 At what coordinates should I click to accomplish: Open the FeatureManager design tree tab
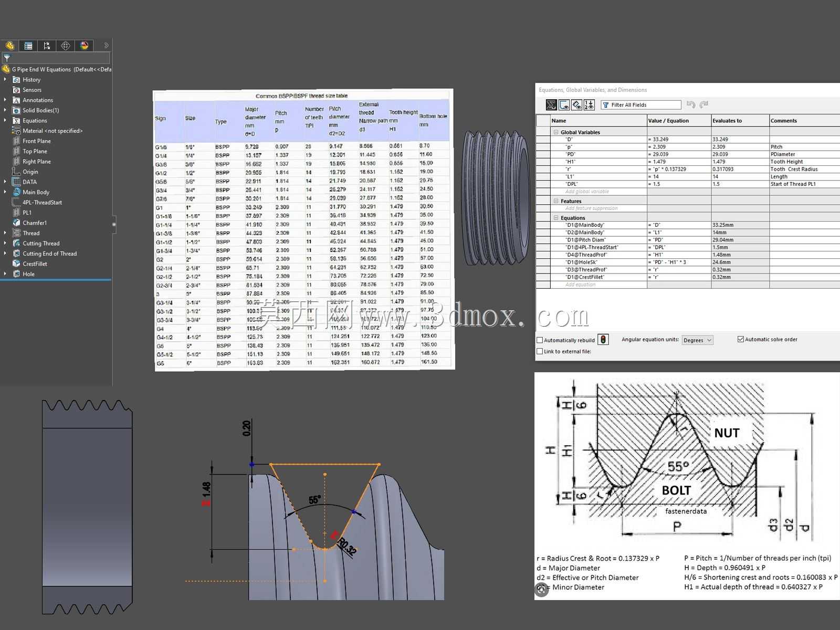[10, 46]
